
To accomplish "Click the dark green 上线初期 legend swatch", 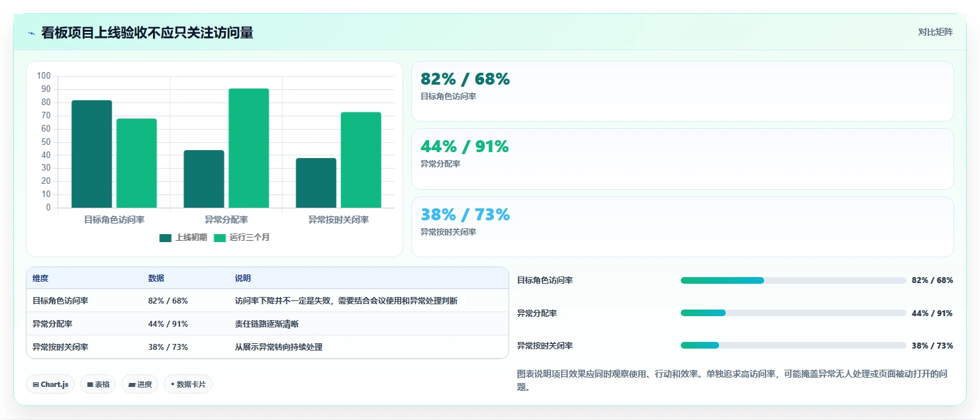I will (166, 237).
